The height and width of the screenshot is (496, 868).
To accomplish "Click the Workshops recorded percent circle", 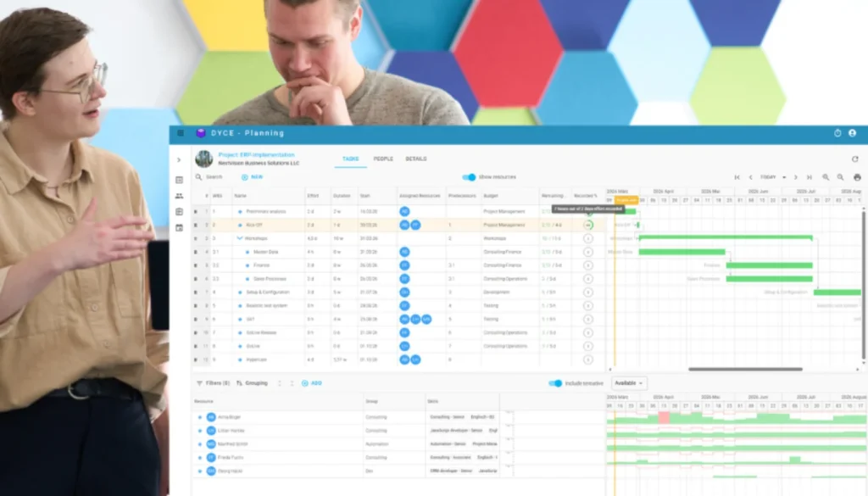I will tap(588, 238).
